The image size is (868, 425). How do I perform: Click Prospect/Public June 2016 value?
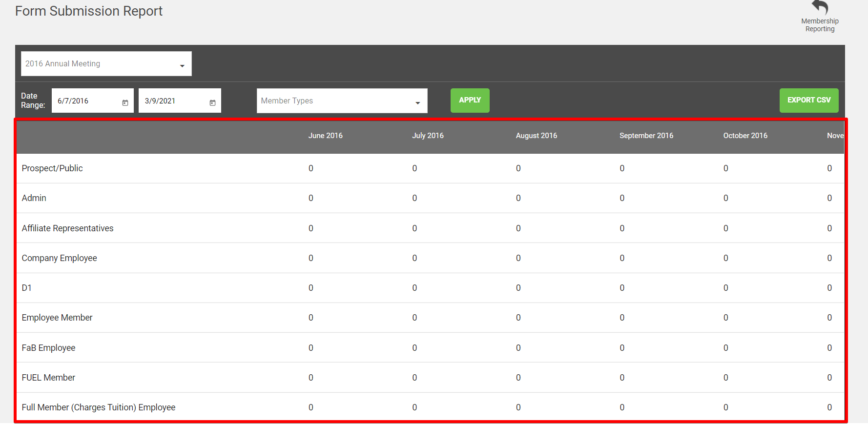[311, 168]
